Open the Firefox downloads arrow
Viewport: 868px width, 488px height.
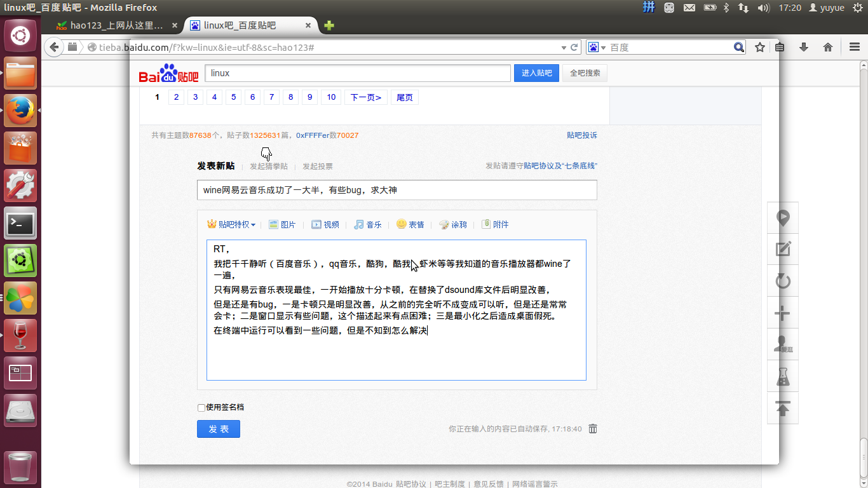tap(804, 47)
